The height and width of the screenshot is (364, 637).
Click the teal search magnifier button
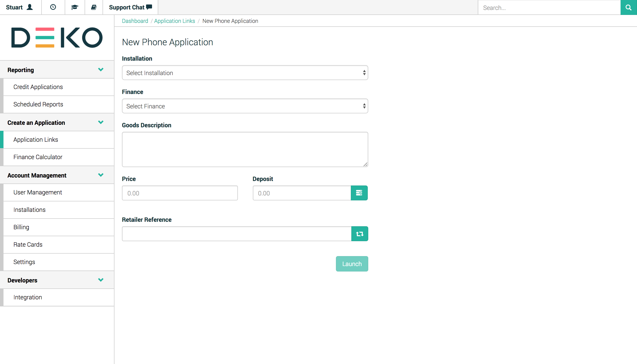pos(628,7)
